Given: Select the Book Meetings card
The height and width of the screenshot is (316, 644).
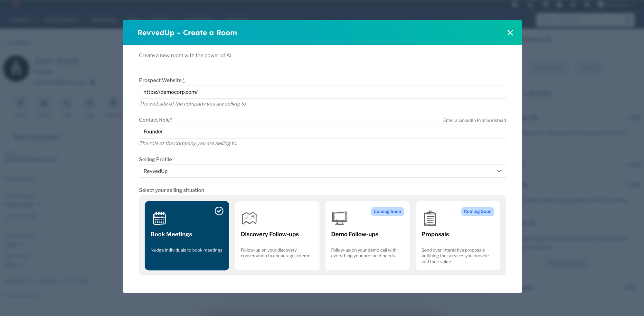Looking at the screenshot, I should click(x=187, y=235).
